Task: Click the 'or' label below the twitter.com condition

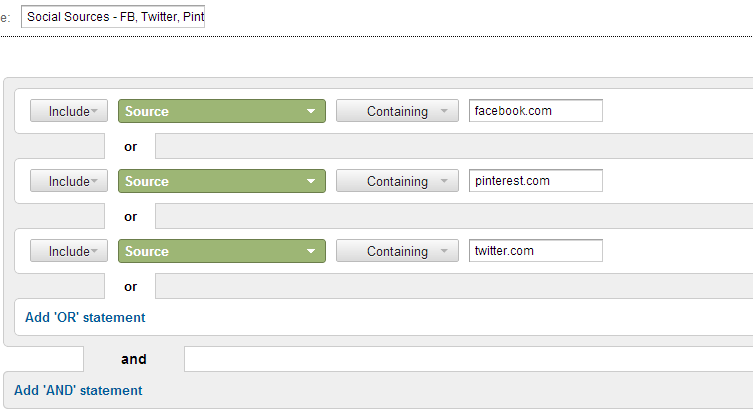Action: 130,287
